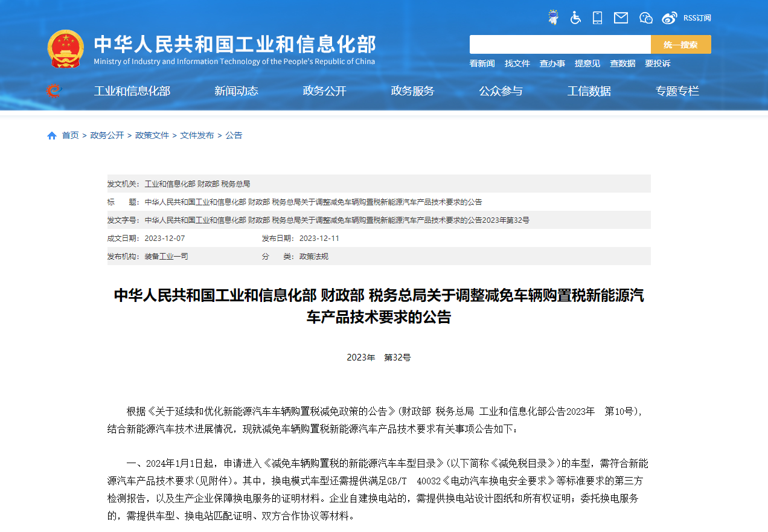The width and height of the screenshot is (768, 532).
Task: Click the issuing agencies 工业和信息化部 财政部 税务总局
Action: point(197,184)
